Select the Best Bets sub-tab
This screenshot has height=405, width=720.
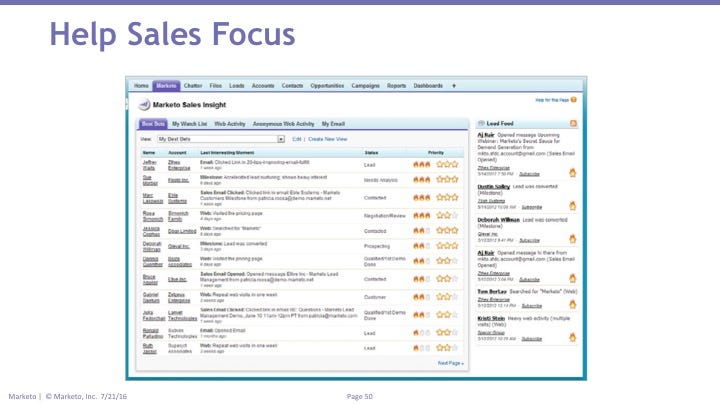(153, 124)
